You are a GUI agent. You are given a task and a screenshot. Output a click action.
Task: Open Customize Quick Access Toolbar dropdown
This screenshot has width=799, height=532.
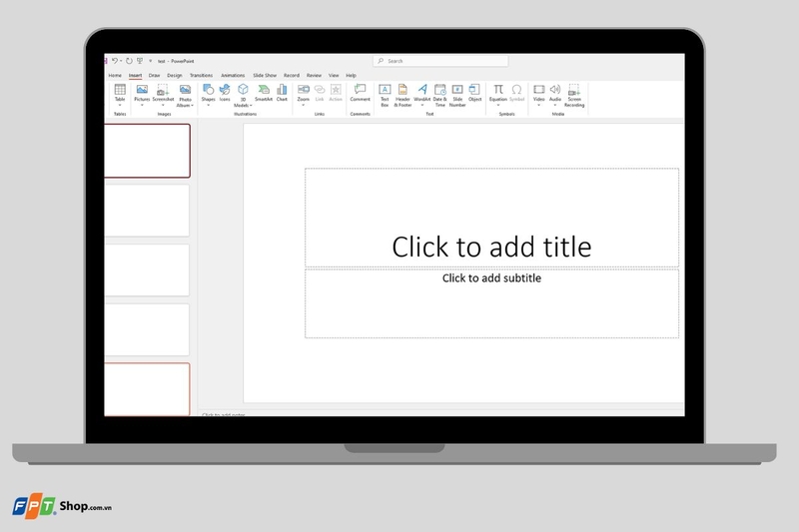click(151, 61)
